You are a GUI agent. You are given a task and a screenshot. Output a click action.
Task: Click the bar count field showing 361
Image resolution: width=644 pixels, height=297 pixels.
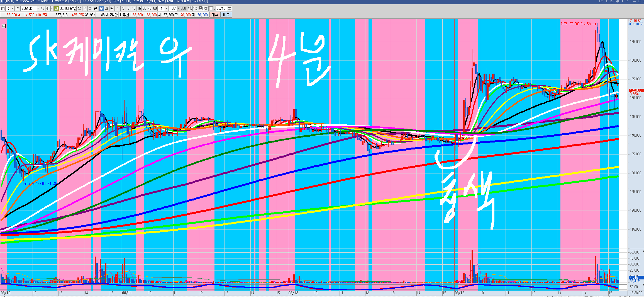[173, 8]
